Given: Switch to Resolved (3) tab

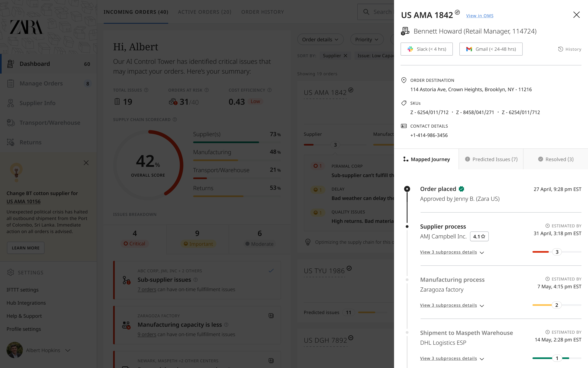Looking at the screenshot, I should (x=556, y=159).
